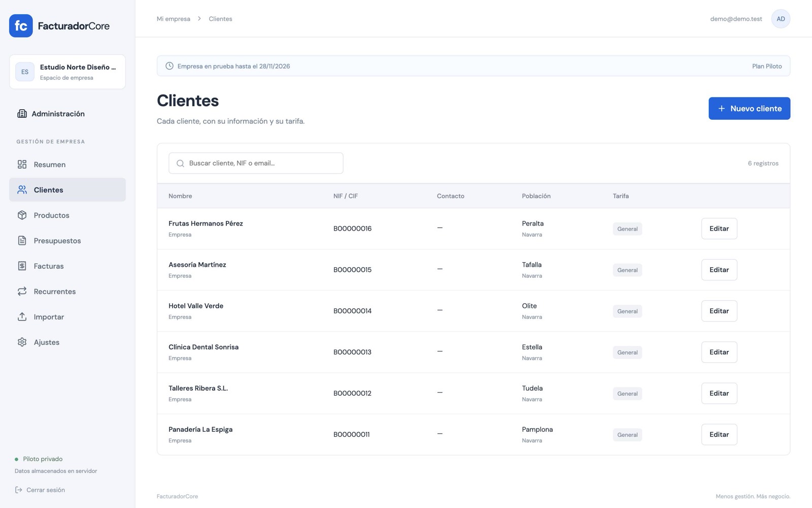Screen dimensions: 812x508
Task: Click the Recurrentes repeat arrows icon
Action: coord(22,291)
